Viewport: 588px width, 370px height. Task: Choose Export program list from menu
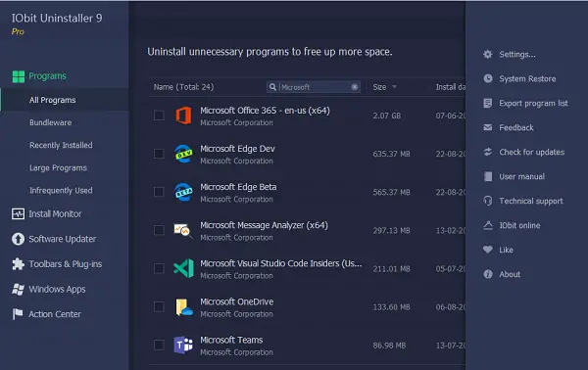tap(533, 104)
